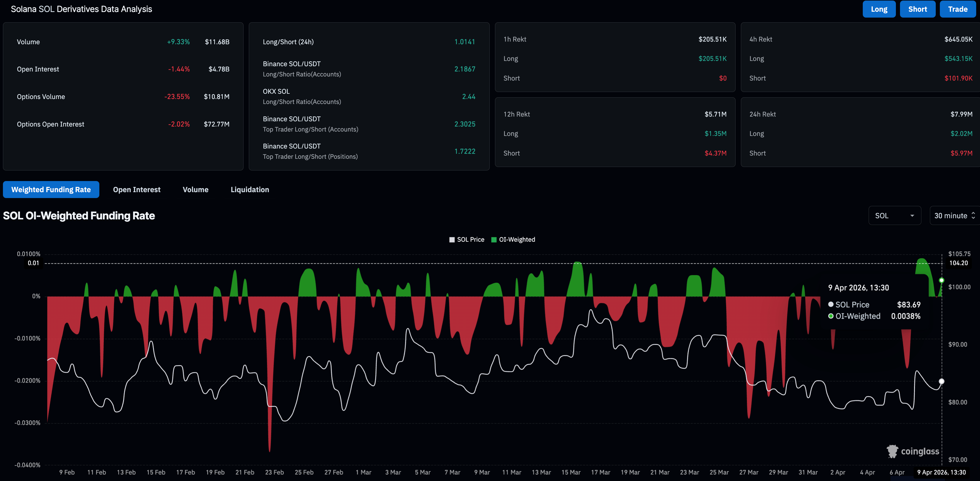Click the interval stepper arrows
The height and width of the screenshot is (481, 980).
[973, 216]
